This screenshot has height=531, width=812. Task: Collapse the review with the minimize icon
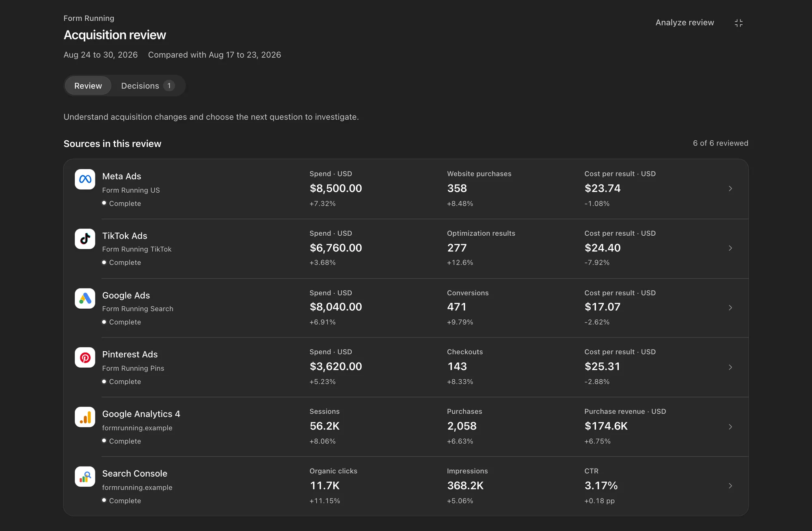click(739, 23)
